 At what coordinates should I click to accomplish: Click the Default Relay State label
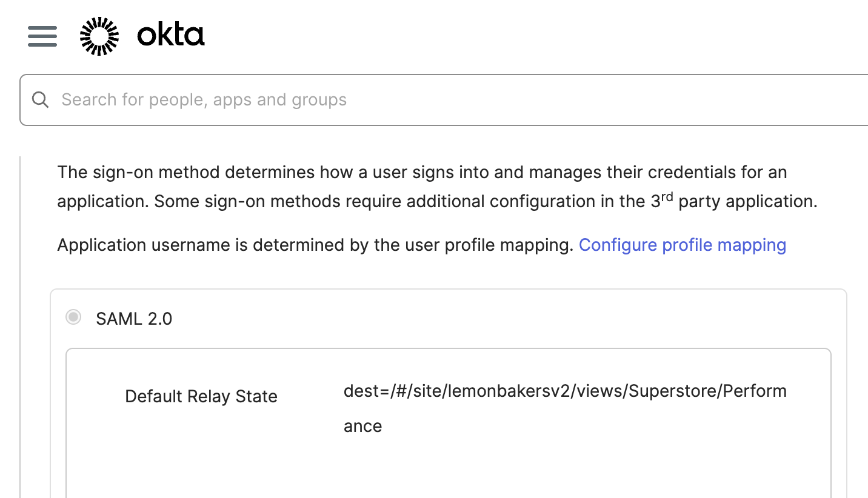coord(201,396)
